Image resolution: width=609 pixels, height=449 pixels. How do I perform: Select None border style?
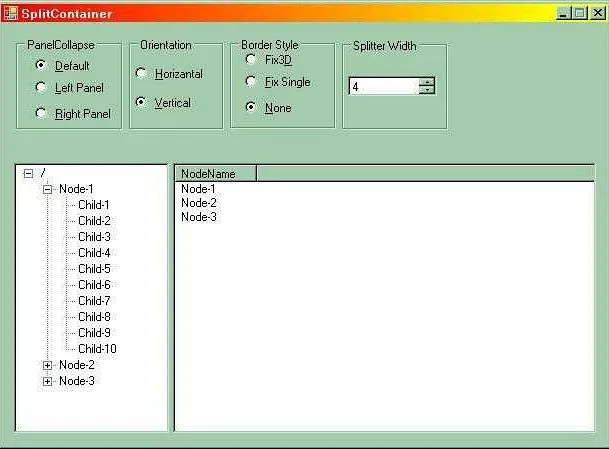[x=251, y=107]
